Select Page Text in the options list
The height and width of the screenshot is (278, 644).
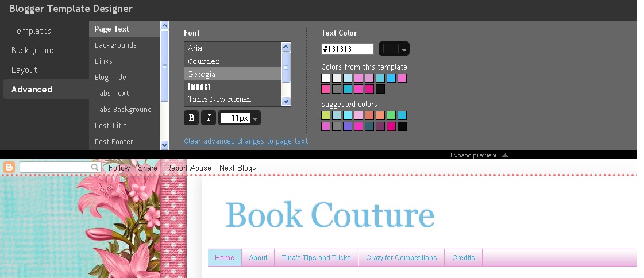[x=124, y=29]
